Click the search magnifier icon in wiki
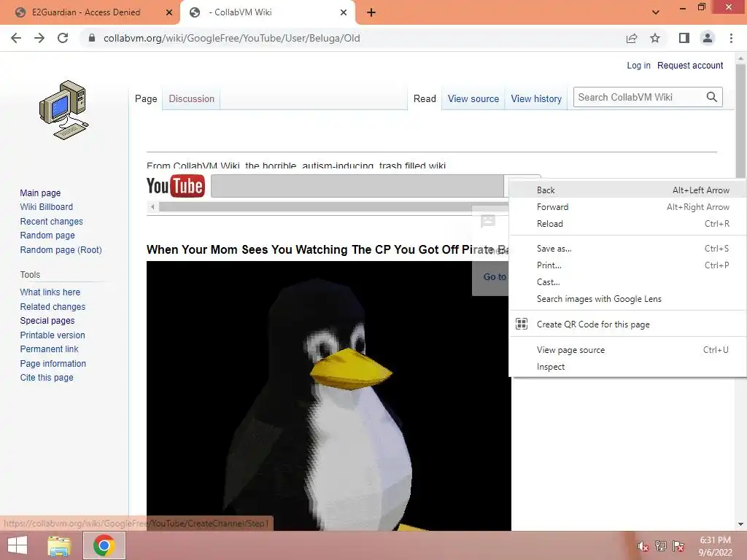Viewport: 747px width, 560px height. 712,97
